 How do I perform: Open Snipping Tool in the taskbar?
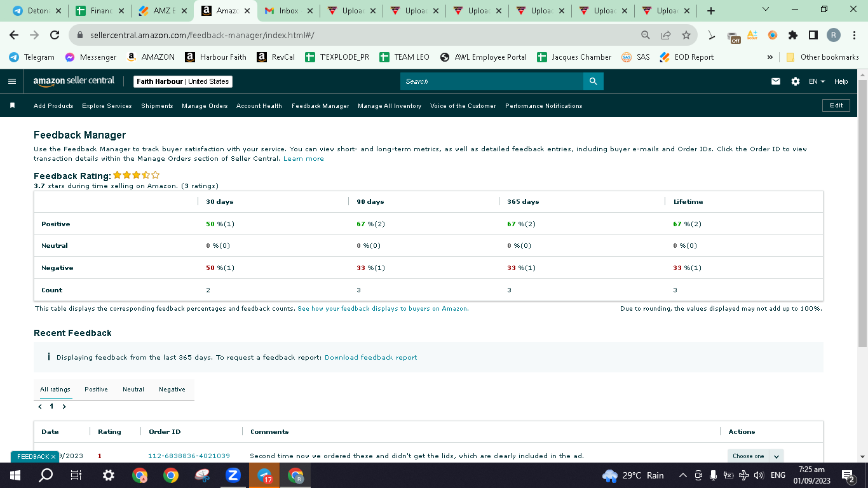pyautogui.click(x=202, y=475)
